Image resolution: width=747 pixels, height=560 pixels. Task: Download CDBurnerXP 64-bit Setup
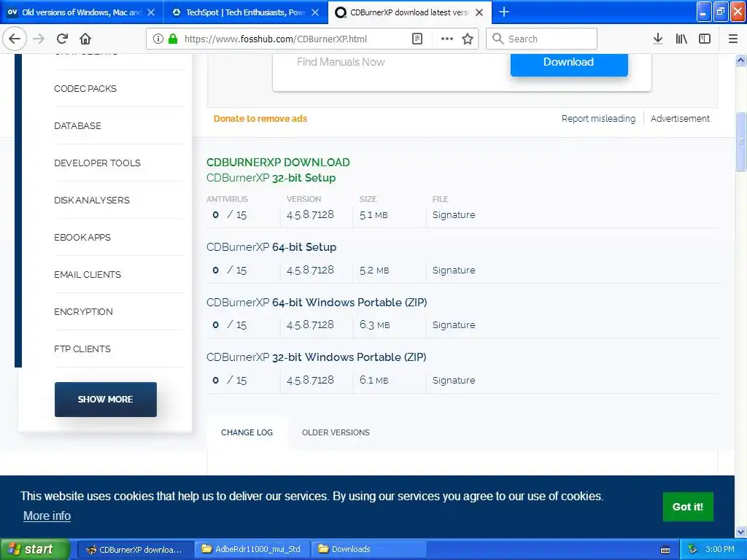pyautogui.click(x=271, y=247)
